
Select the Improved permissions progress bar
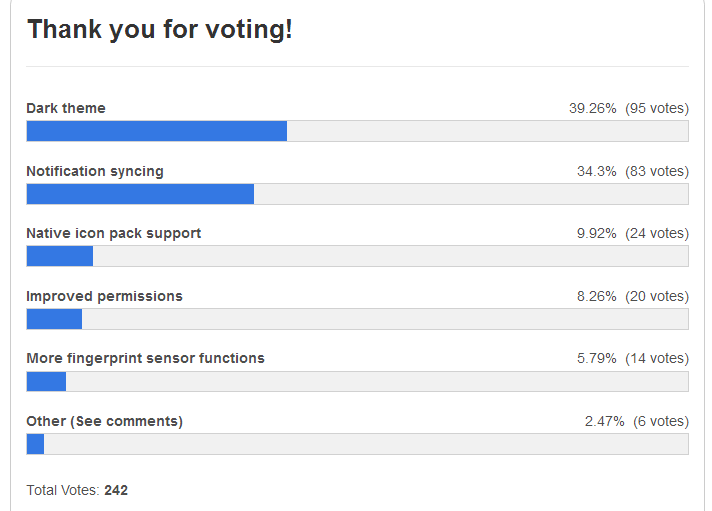point(357,319)
